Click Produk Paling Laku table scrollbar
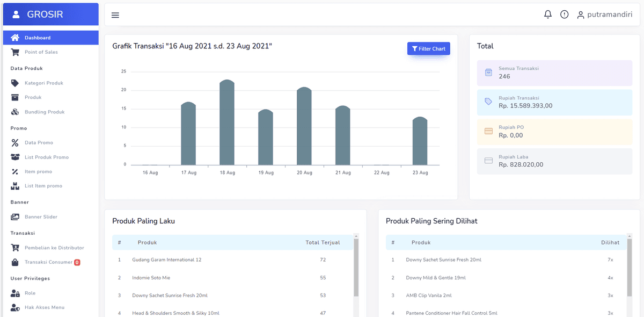 (x=356, y=269)
